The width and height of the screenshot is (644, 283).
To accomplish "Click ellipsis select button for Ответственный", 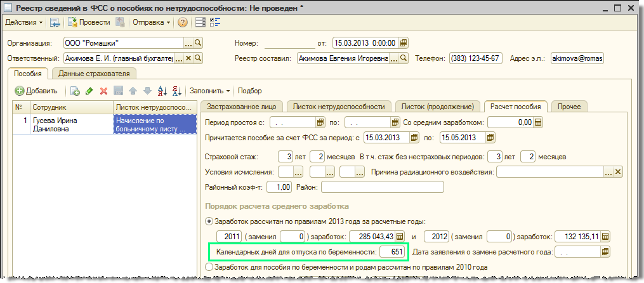I will pyautogui.click(x=179, y=58).
